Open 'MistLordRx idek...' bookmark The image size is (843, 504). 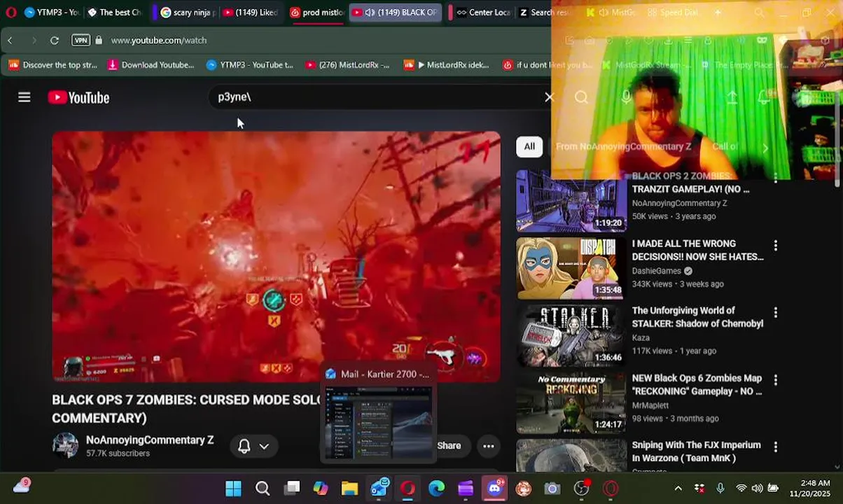coord(447,65)
